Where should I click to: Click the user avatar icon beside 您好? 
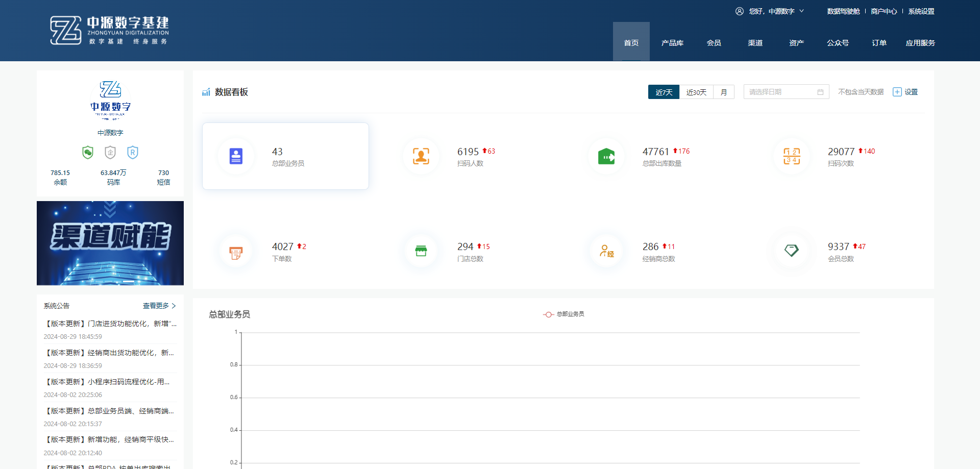(x=740, y=11)
